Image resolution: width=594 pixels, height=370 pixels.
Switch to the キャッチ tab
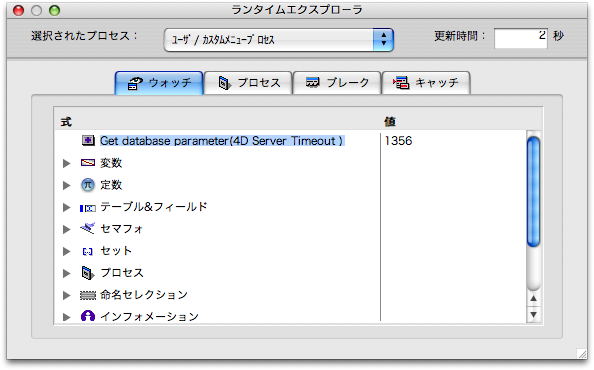pos(426,83)
